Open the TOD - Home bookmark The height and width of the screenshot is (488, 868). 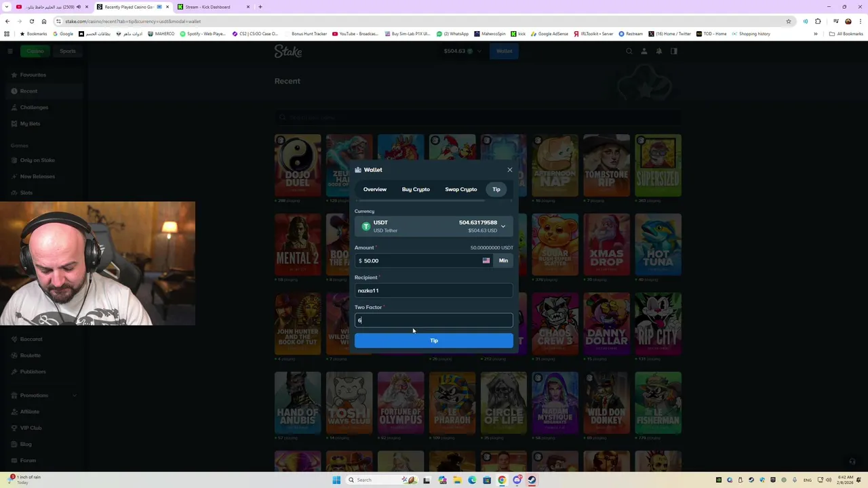[711, 34]
